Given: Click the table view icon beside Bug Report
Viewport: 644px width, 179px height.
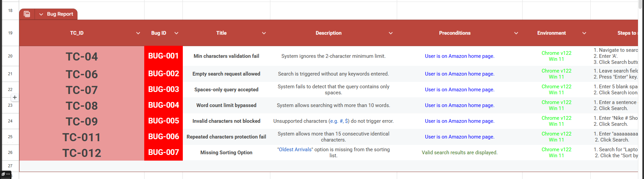Looking at the screenshot, I should 27,14.
